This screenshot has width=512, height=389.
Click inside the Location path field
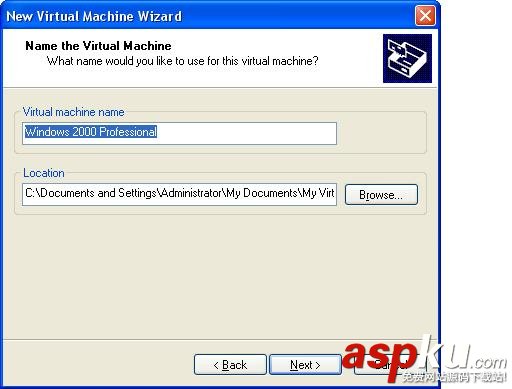pos(179,194)
